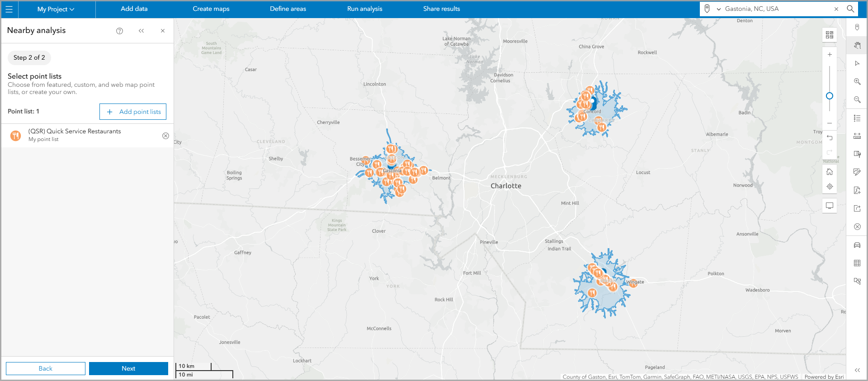Image resolution: width=868 pixels, height=381 pixels.
Task: Open the Run analysis menu
Action: 365,9
